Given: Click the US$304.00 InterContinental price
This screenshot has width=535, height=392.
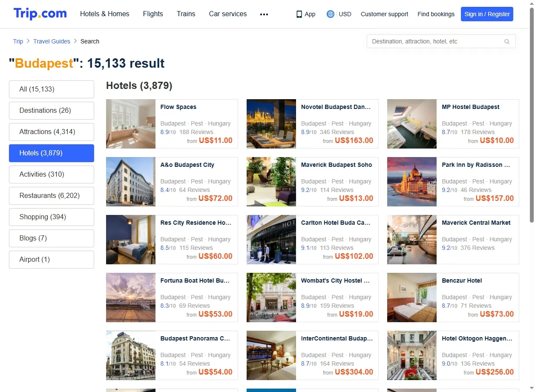Looking at the screenshot, I should point(354,372).
